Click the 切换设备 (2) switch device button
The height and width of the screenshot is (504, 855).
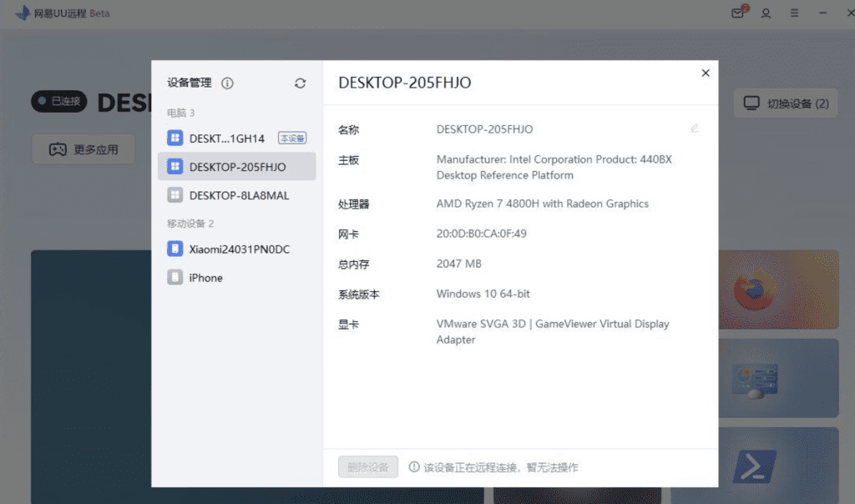pyautogui.click(x=786, y=103)
